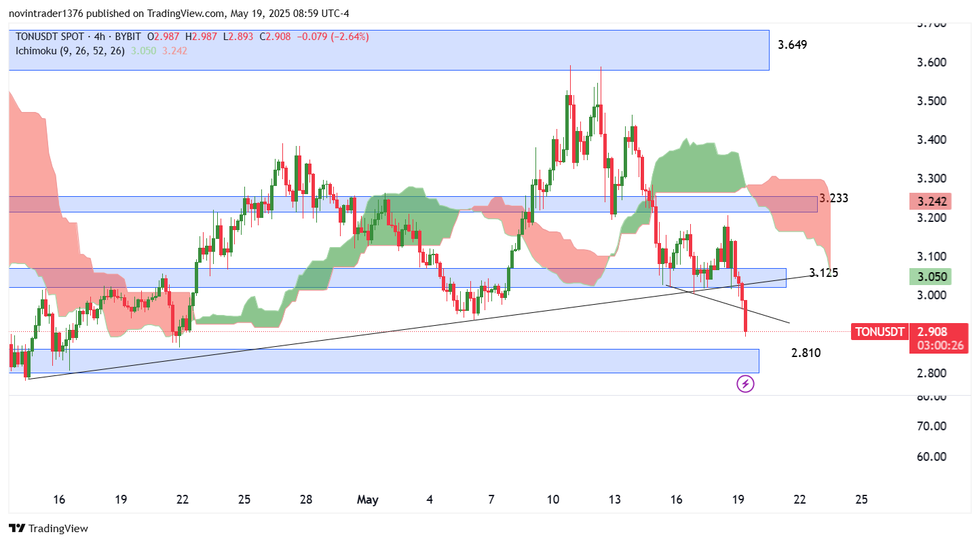This screenshot has height=543, width=980.
Task: Click the 3.200 price axis tick
Action: click(x=930, y=217)
